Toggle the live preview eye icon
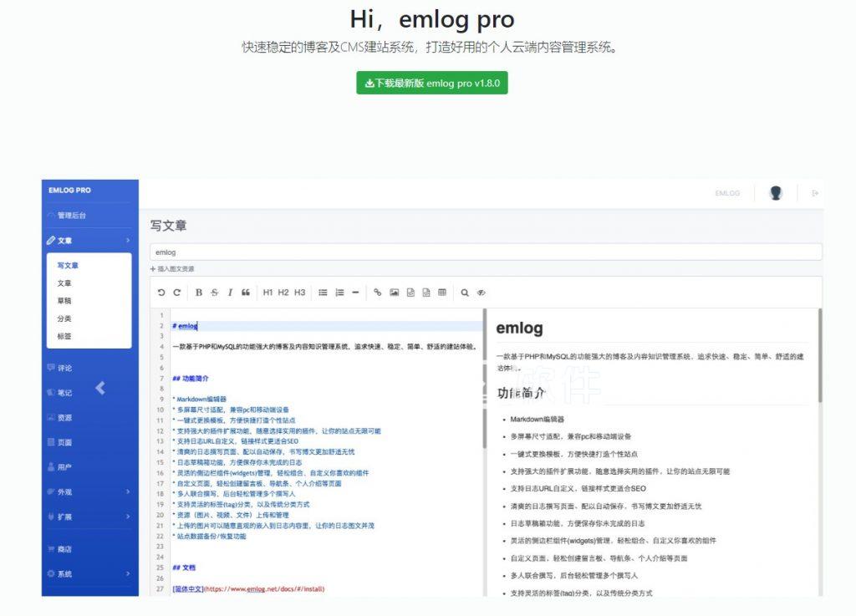The height and width of the screenshot is (616, 856). point(481,293)
